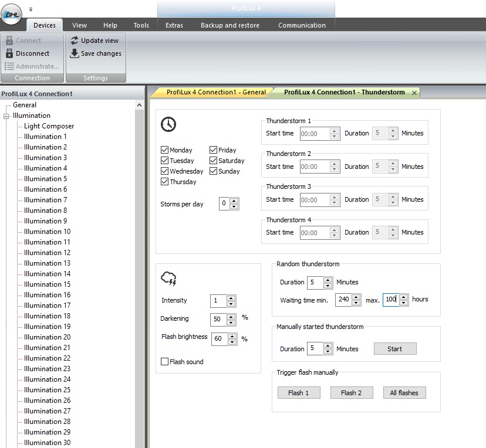Click Update view button label

(100, 40)
